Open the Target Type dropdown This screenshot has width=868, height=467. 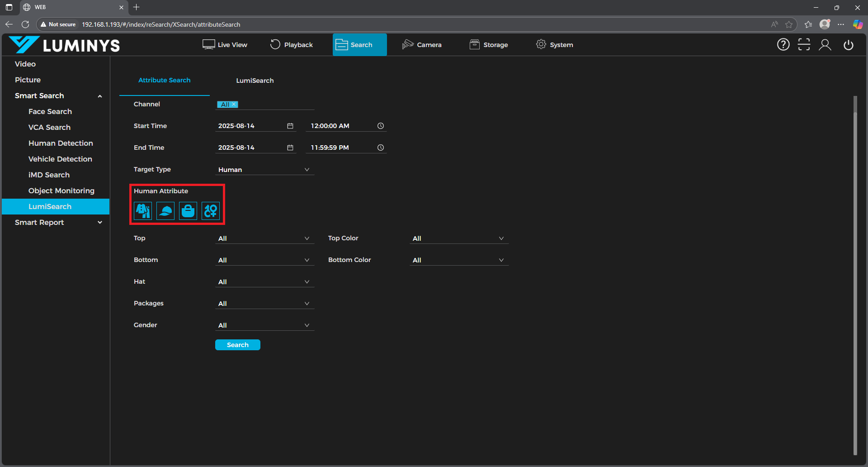(264, 170)
